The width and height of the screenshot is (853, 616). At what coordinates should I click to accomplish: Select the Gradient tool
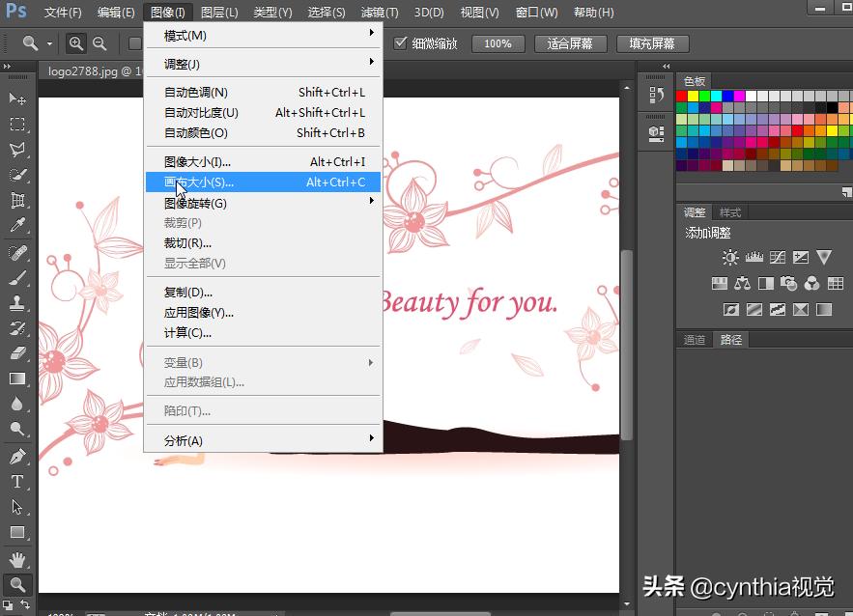(x=17, y=378)
